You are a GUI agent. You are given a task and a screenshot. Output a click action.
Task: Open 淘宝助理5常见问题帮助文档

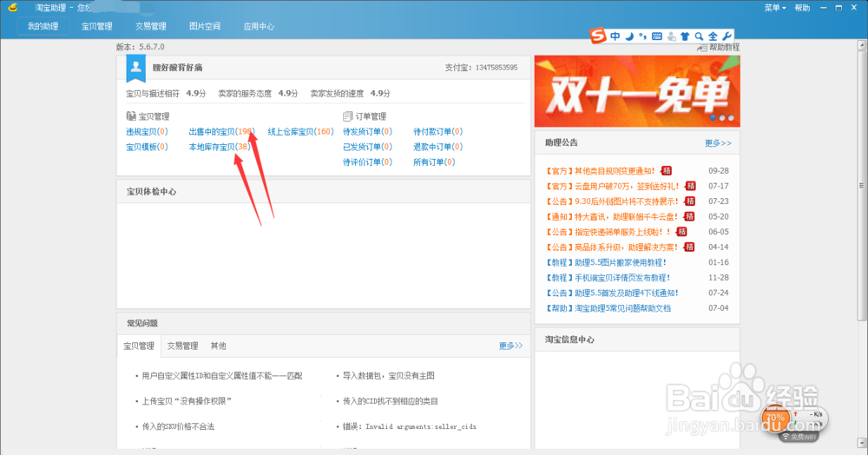(608, 308)
